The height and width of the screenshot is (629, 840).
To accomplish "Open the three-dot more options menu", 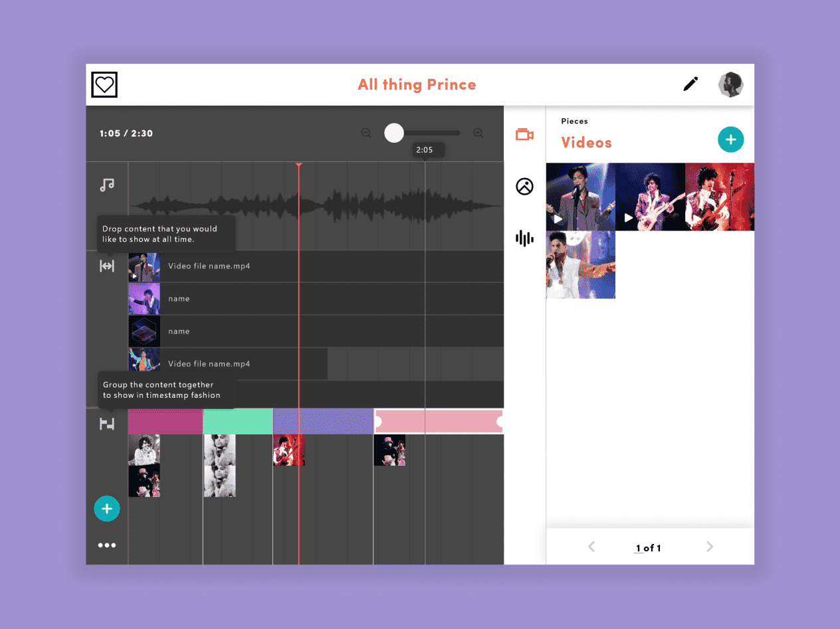I will tap(107, 545).
